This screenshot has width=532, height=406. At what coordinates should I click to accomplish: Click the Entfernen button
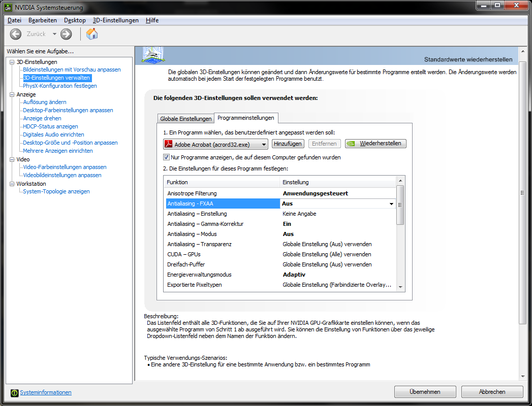click(x=324, y=144)
